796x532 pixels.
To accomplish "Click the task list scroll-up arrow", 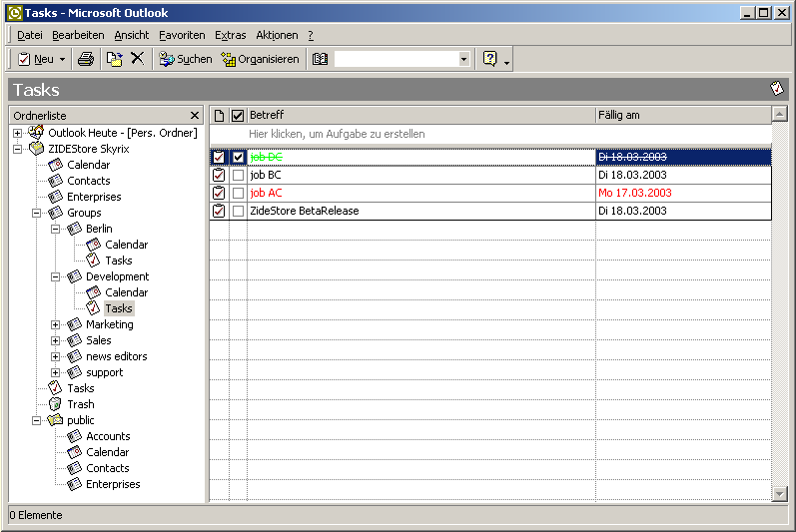I will click(779, 114).
